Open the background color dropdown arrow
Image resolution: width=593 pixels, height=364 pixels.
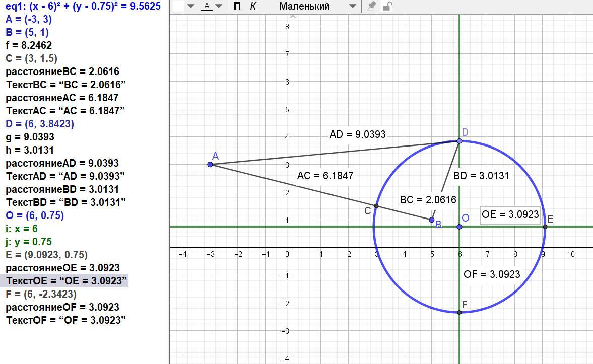(x=191, y=7)
